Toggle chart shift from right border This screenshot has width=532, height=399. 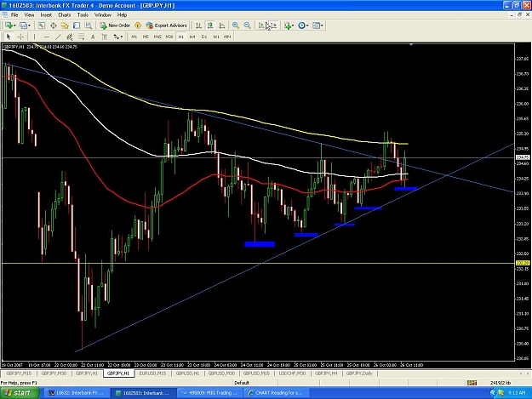point(273,26)
